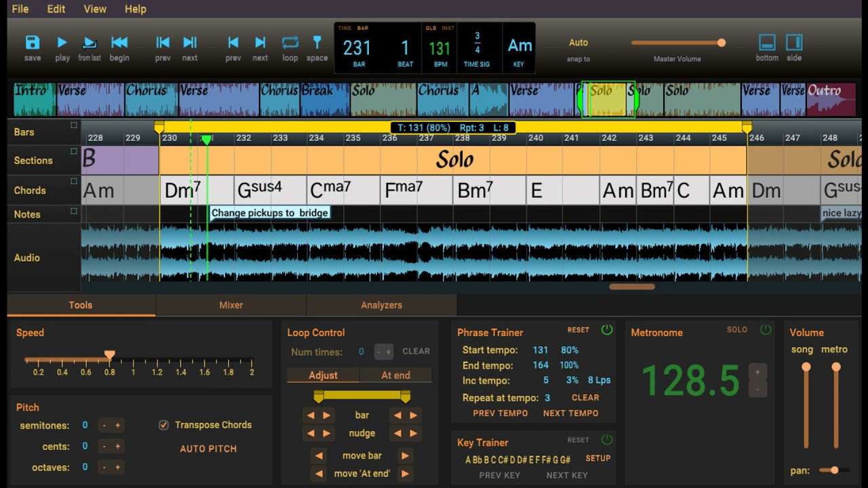Open the Help menu
The image size is (868, 488).
[x=136, y=9]
